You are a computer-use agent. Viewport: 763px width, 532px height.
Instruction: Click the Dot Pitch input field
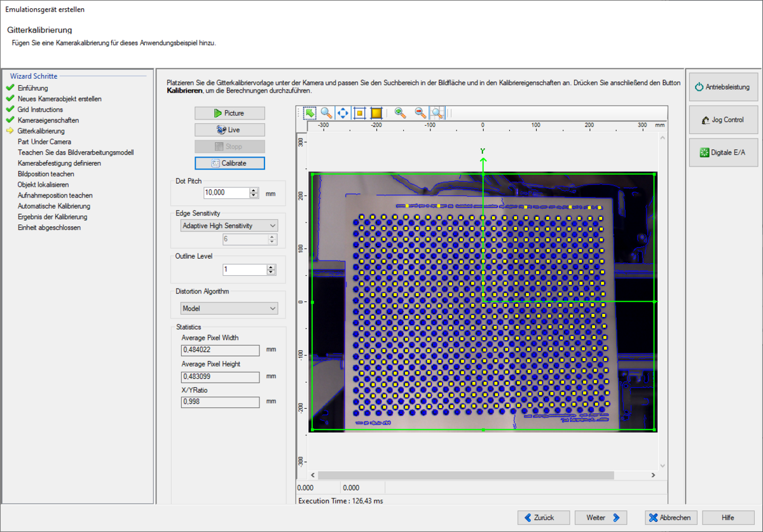coord(226,193)
